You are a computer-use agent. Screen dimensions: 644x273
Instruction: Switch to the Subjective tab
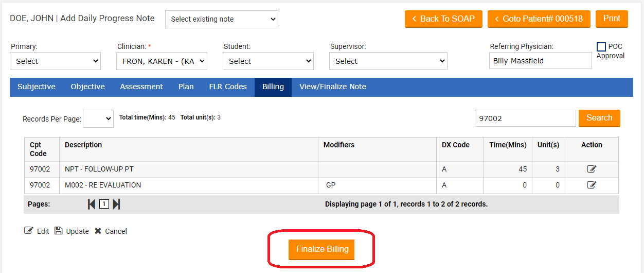tap(37, 87)
